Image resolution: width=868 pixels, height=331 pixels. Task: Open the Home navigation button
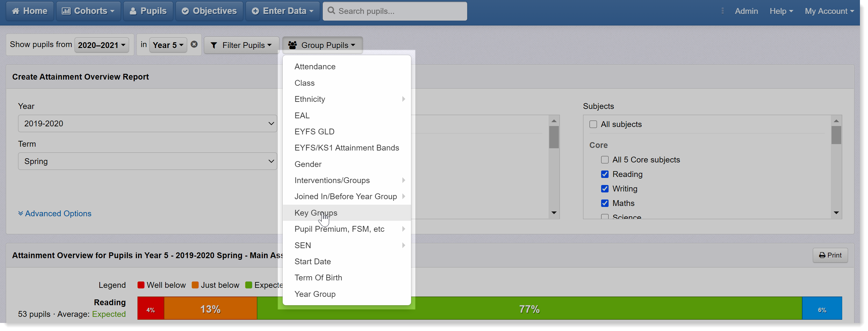[30, 11]
